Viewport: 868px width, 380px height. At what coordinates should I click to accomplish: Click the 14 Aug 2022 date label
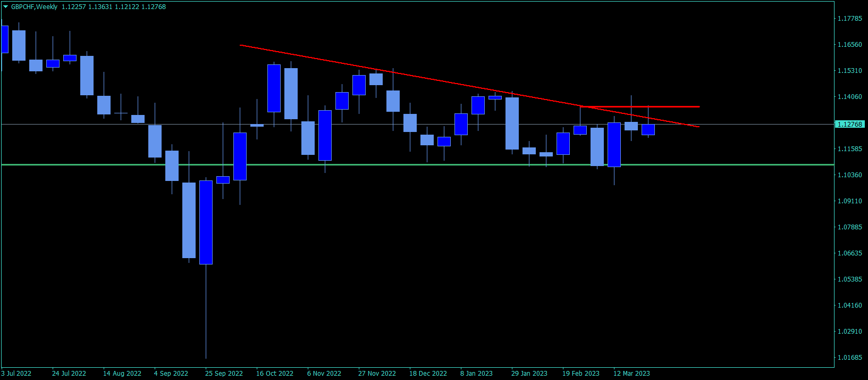coord(122,374)
